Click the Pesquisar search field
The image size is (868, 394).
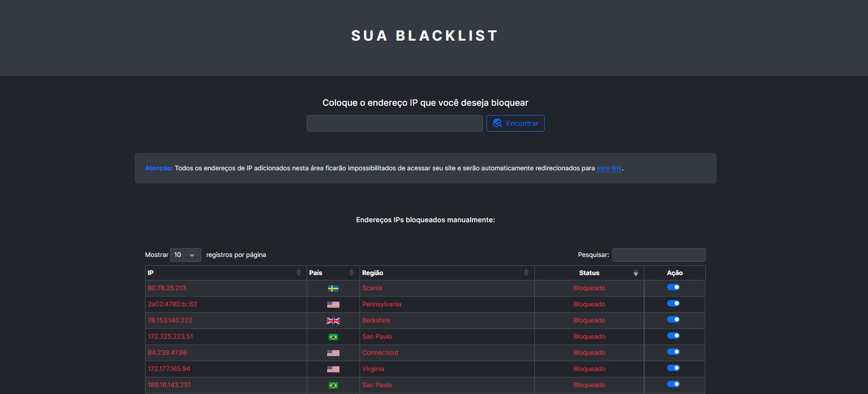click(658, 255)
